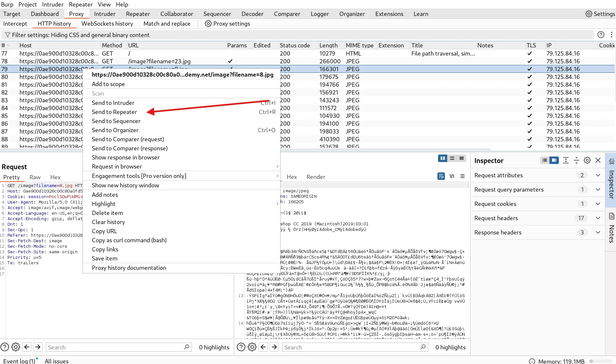This screenshot has width=616, height=364.
Task: Switch Response view to Render tab
Action: [316, 177]
